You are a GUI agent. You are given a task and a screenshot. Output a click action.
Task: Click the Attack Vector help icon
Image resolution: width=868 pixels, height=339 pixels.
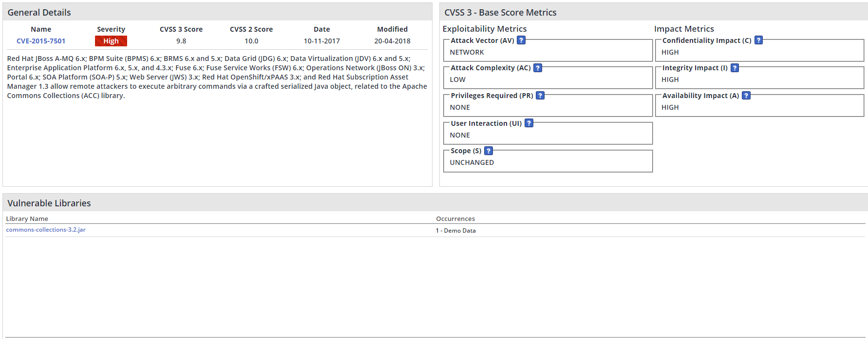click(521, 40)
